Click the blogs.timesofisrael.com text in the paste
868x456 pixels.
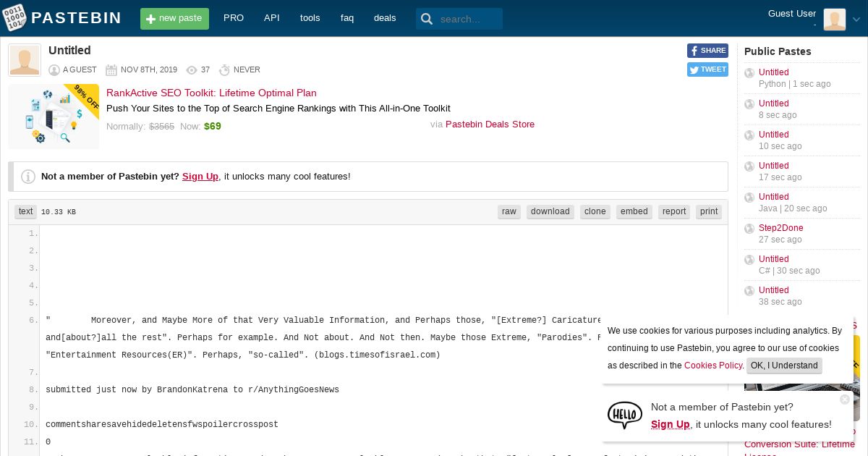coord(377,355)
